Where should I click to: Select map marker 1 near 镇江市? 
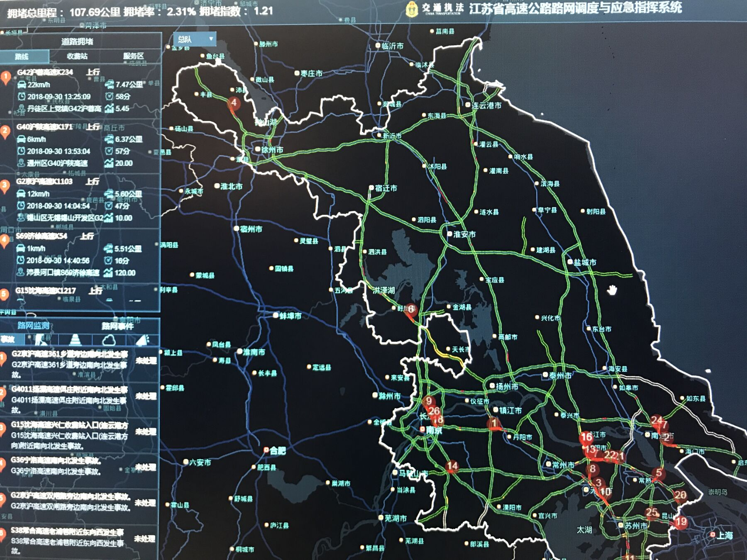494,424
